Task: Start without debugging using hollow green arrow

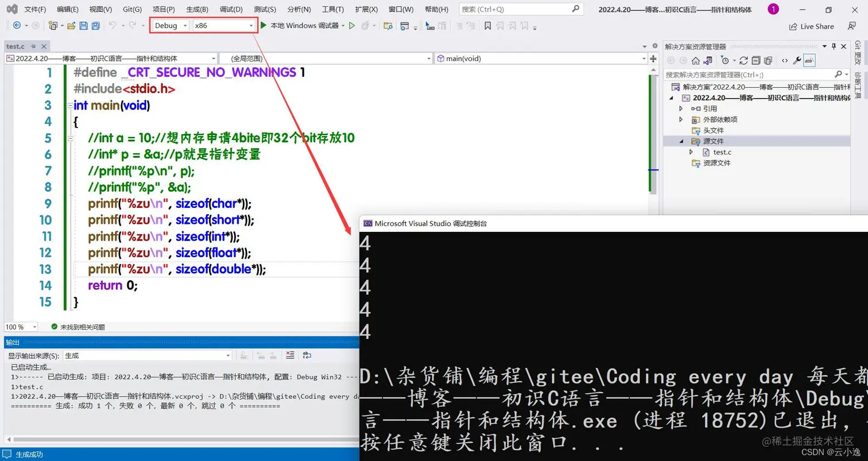Action: click(352, 26)
